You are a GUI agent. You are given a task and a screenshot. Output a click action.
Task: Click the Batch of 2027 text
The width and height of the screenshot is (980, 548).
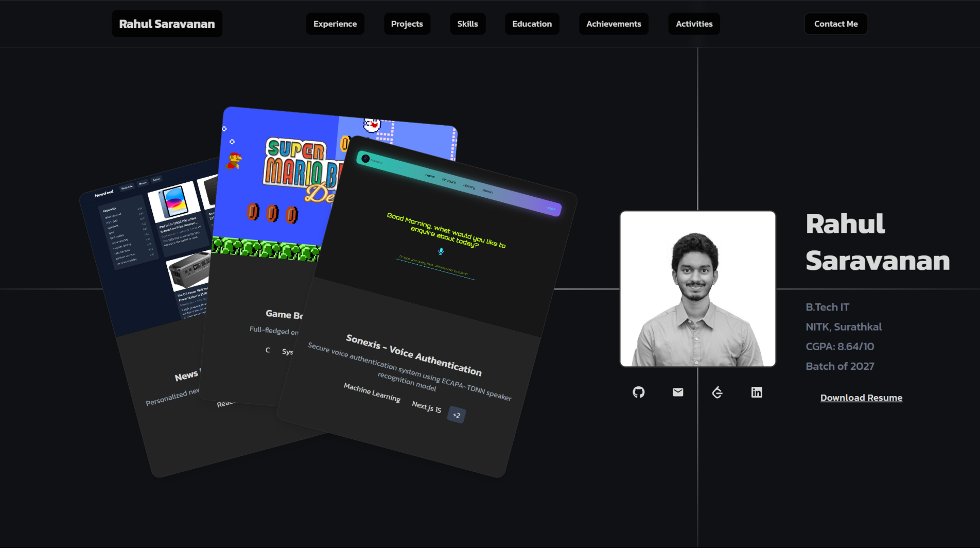coord(839,366)
